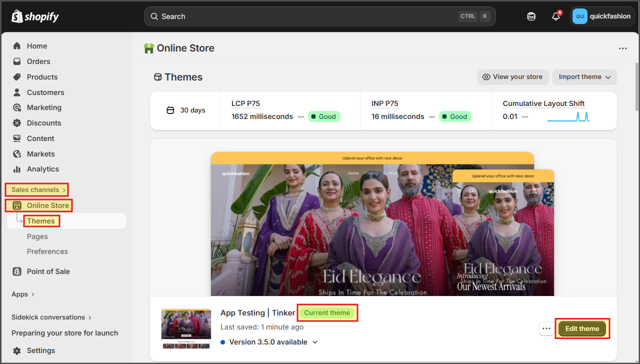
Task: Click the Edit theme button
Action: pos(582,328)
